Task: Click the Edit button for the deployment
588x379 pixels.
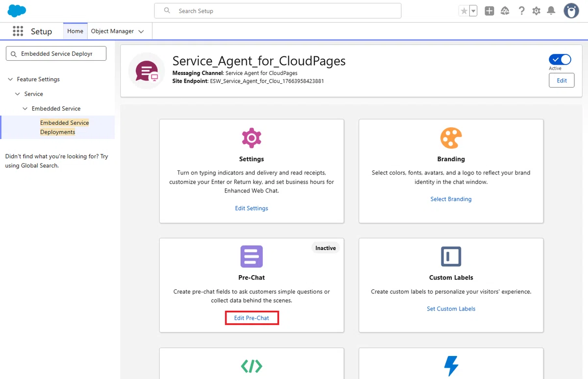Action: click(562, 80)
